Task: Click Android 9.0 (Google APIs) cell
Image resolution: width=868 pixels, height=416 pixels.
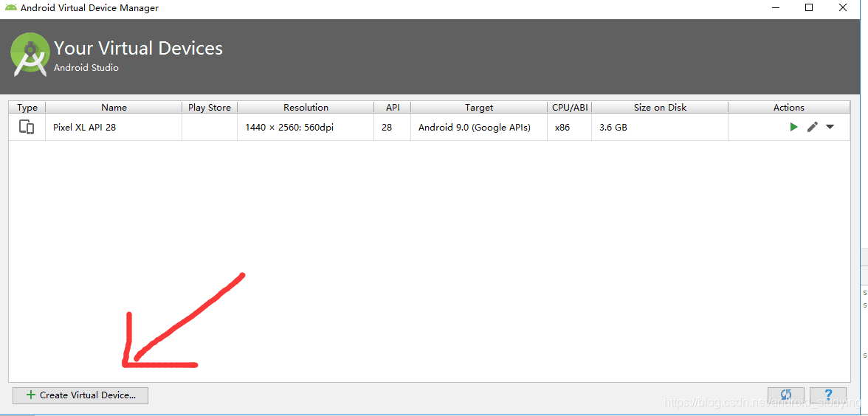Action: click(479, 127)
